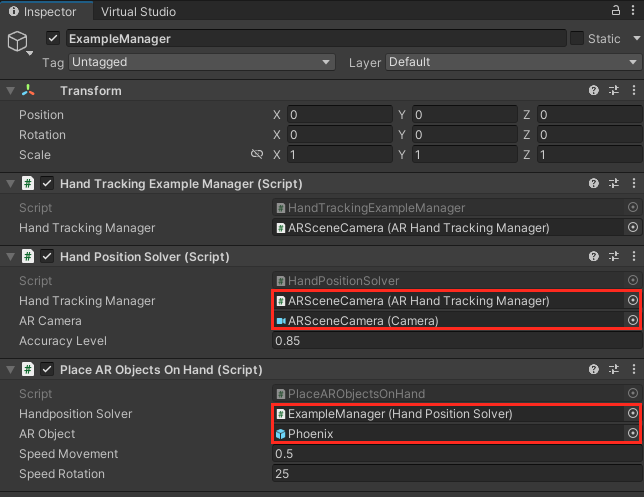The width and height of the screenshot is (644, 497).
Task: Toggle ExampleManager active checkbox
Action: click(53, 38)
